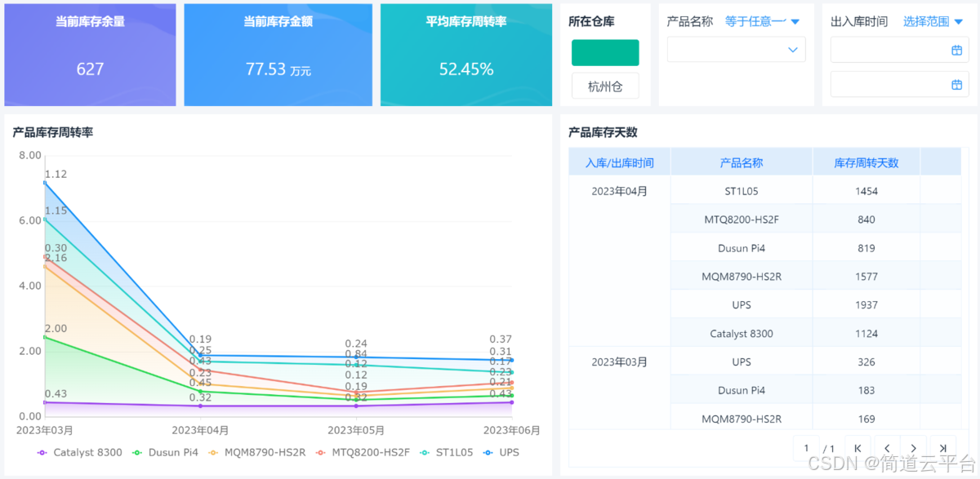Click the turnover days value 326

pos(866,361)
